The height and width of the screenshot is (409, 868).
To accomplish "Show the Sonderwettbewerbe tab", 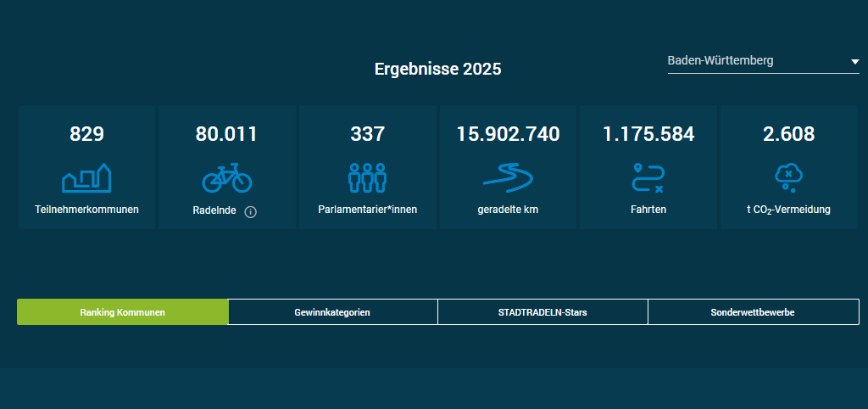I will point(753,312).
